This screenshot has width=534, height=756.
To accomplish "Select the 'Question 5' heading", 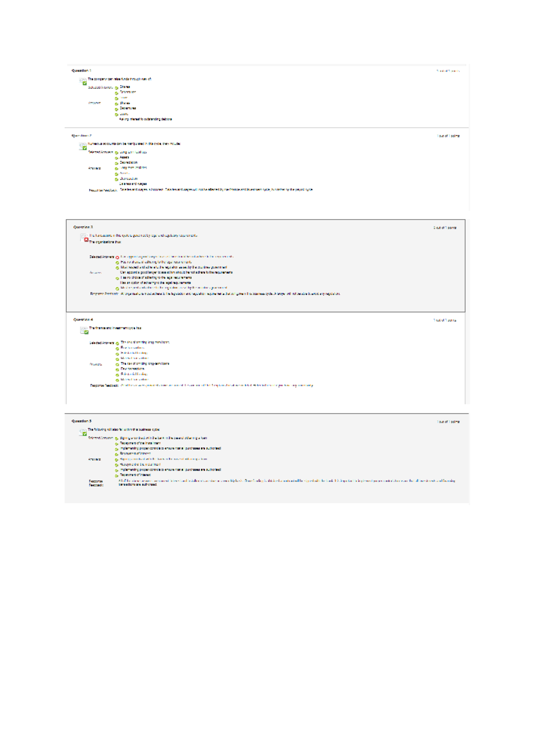I will tap(81, 421).
